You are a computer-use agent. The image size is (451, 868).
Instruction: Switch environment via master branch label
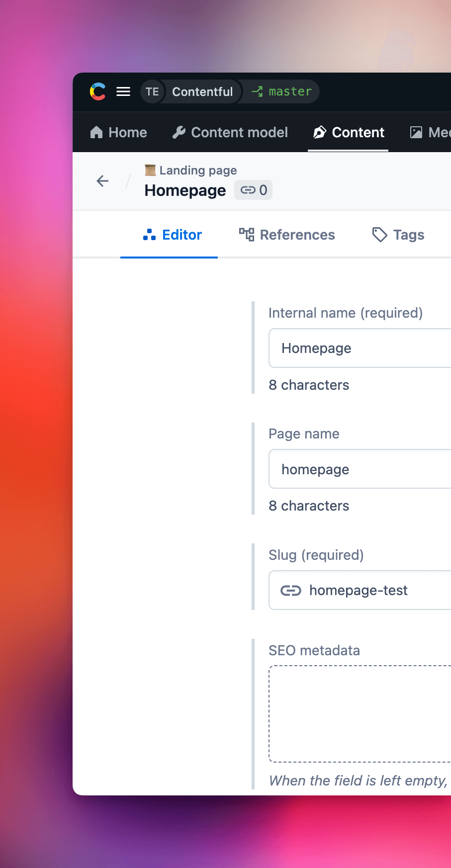pos(282,91)
